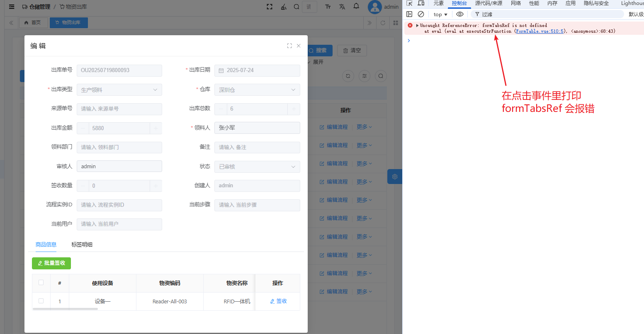
Task: Click the first row 编辑流程 link
Action: [334, 127]
